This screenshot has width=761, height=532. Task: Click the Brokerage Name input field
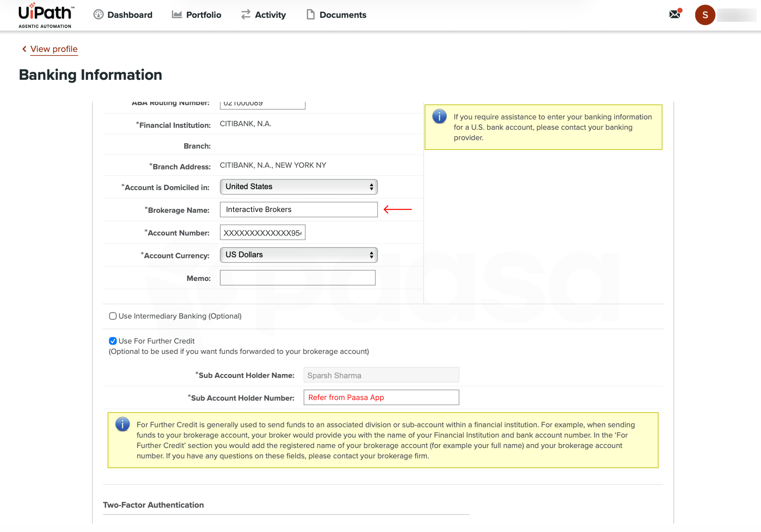click(x=298, y=209)
